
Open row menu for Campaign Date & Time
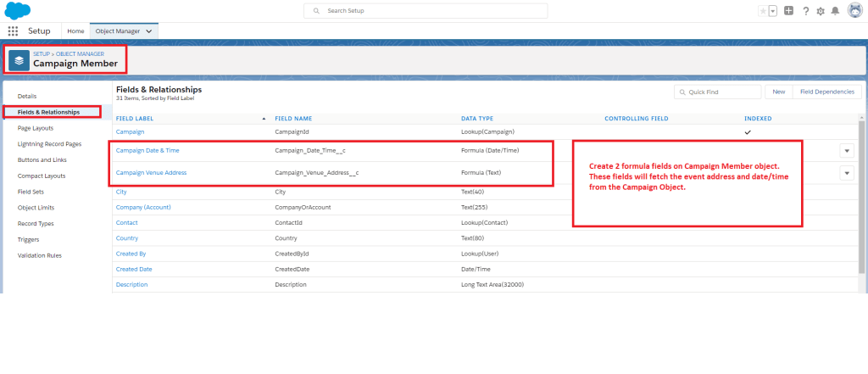click(846, 150)
